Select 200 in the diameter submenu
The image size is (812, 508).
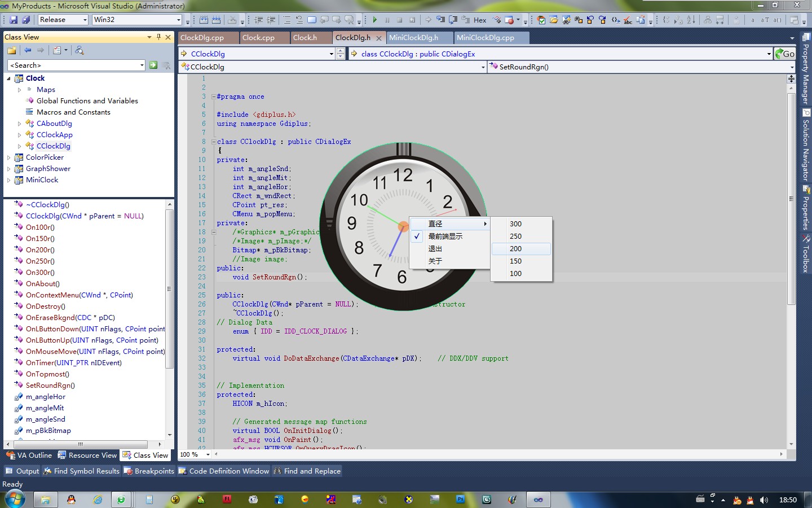[x=515, y=249]
